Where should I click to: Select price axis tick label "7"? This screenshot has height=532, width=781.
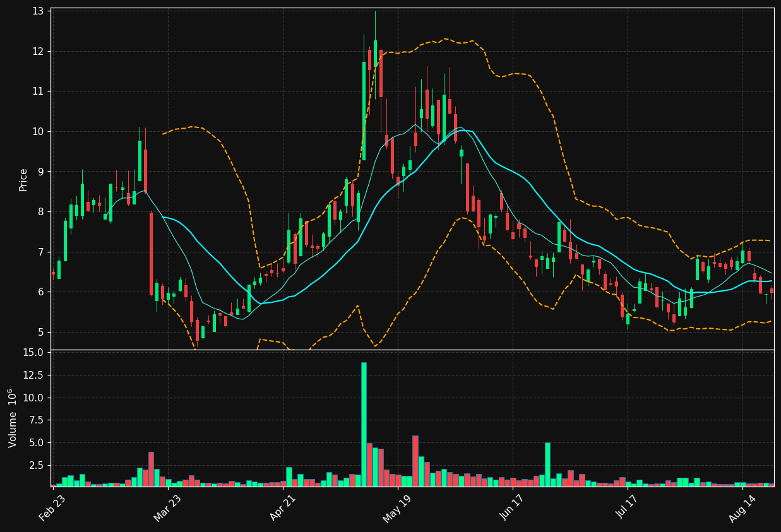[x=40, y=252]
